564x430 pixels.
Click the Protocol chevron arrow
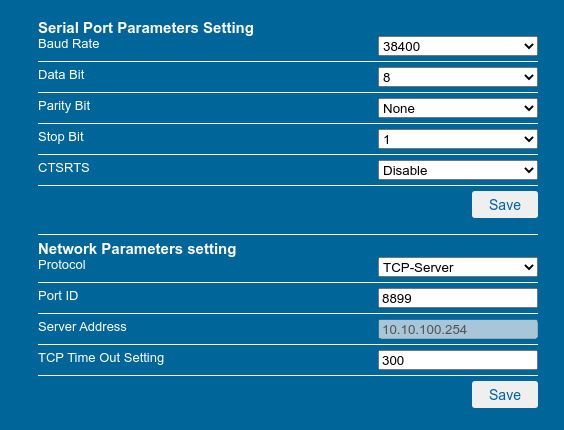(x=529, y=267)
